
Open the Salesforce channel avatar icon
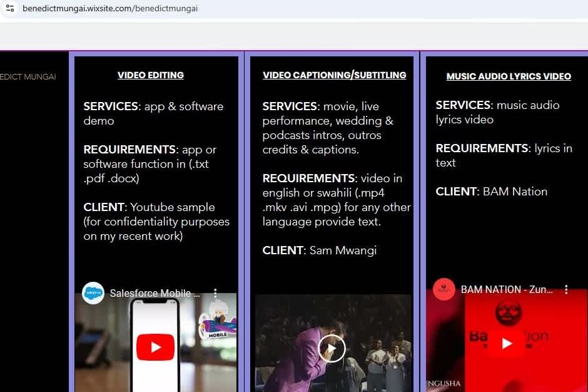[x=93, y=293]
